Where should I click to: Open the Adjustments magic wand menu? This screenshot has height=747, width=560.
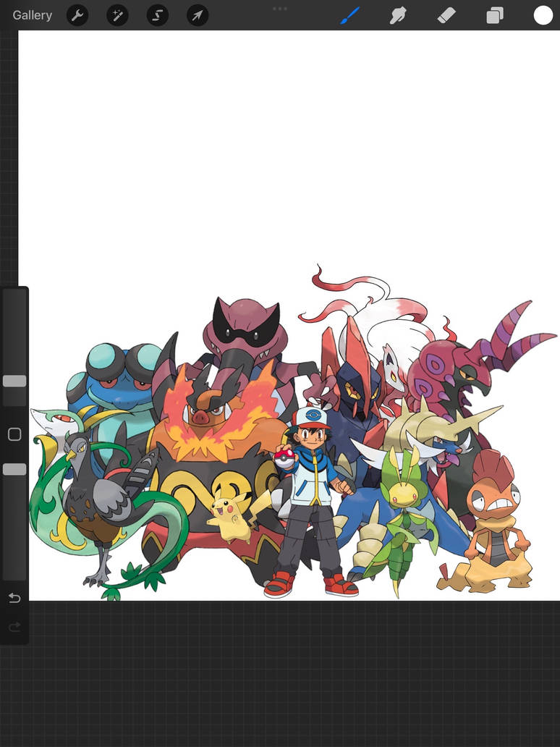point(117,16)
